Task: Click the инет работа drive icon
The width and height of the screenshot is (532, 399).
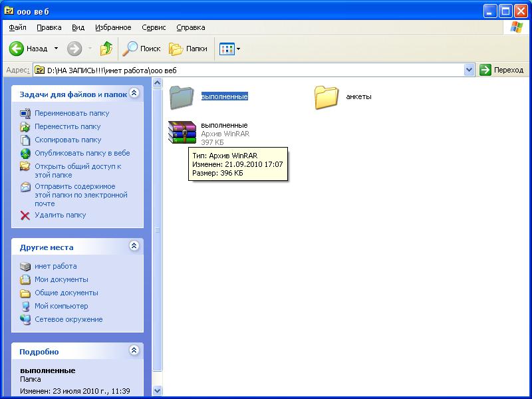Action: click(x=25, y=267)
